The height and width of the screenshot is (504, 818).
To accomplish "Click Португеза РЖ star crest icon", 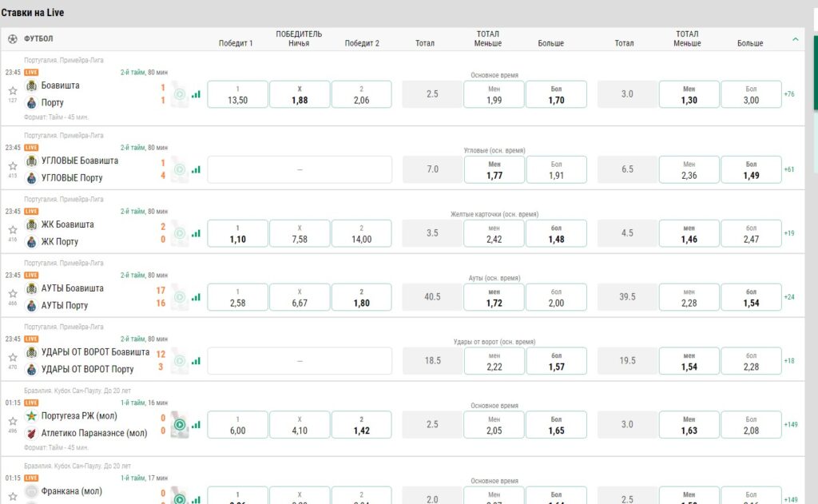I will [31, 416].
